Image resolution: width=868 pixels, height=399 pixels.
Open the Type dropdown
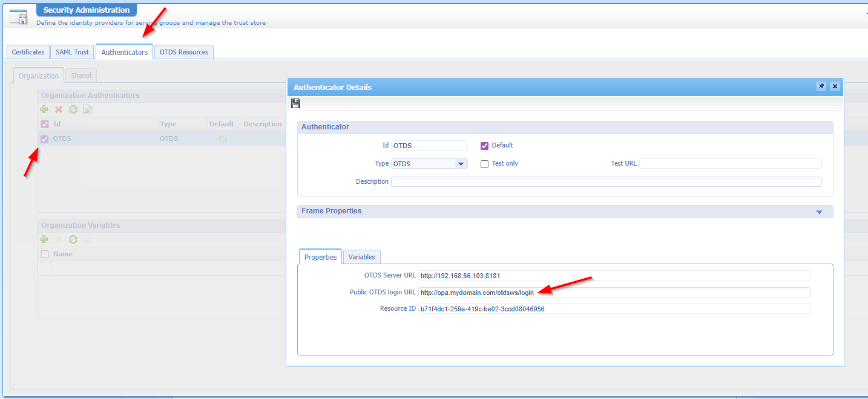[x=461, y=164]
